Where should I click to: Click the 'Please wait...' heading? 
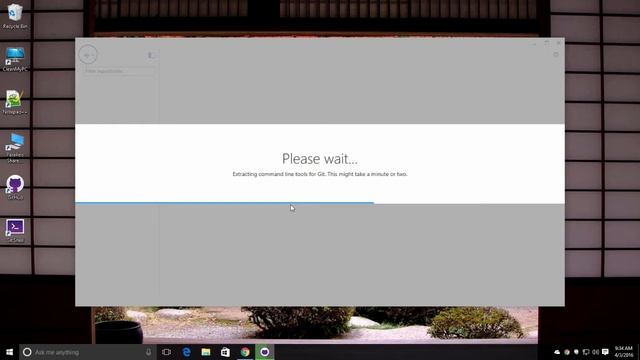coord(320,159)
